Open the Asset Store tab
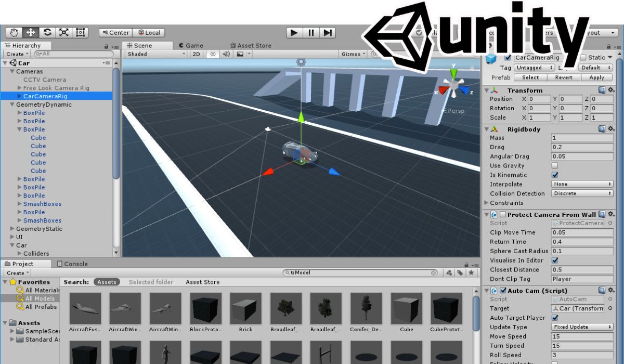This screenshot has height=364, width=624. (250, 45)
